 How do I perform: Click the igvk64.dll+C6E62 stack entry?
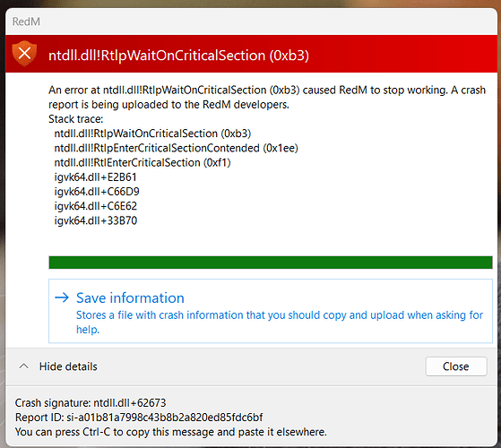coord(96,206)
